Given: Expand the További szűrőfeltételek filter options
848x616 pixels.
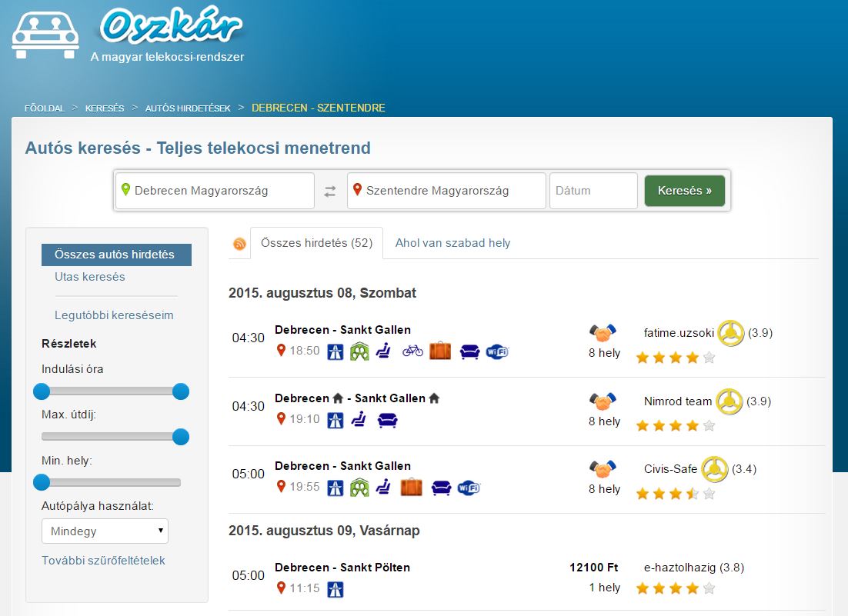Looking at the screenshot, I should pyautogui.click(x=103, y=561).
